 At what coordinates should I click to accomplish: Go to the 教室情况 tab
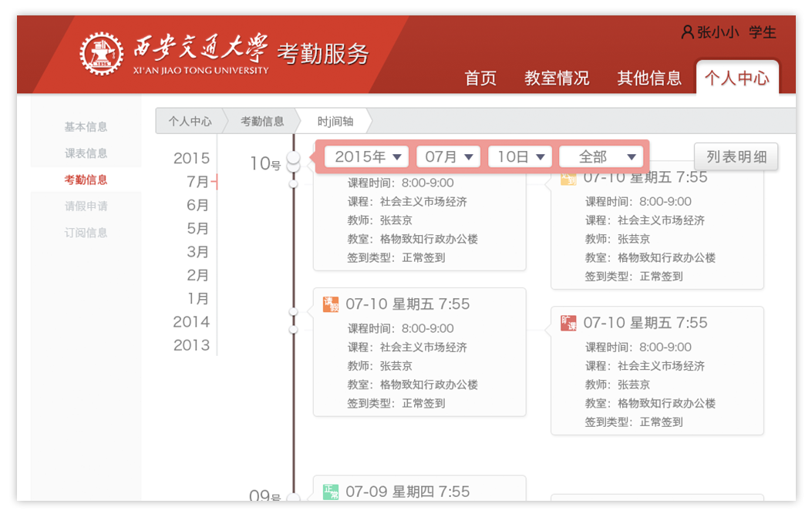(x=556, y=78)
